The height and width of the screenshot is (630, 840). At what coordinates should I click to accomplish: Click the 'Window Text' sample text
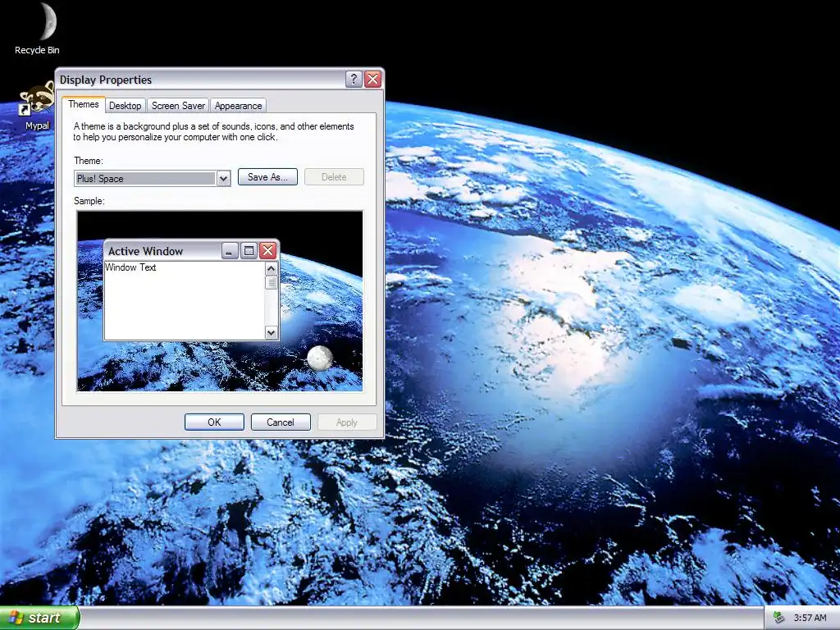click(x=130, y=267)
